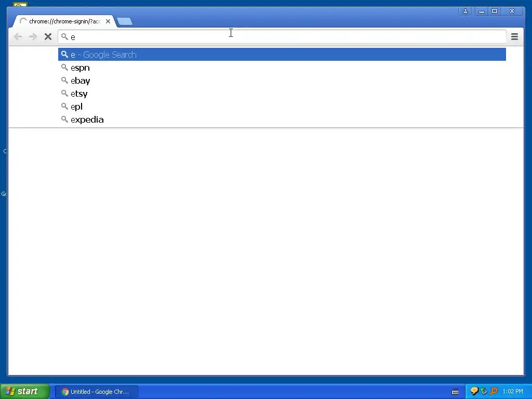Screen dimensions: 532x399
Task: Open the Windows Start menu
Action: (24, 391)
